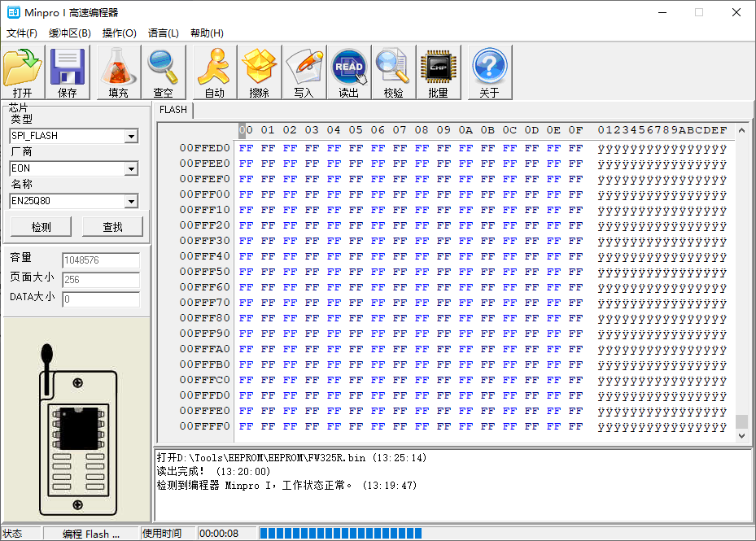Click the 擦除 erase chip icon
Image resolution: width=756 pixels, height=541 pixels.
pos(259,72)
